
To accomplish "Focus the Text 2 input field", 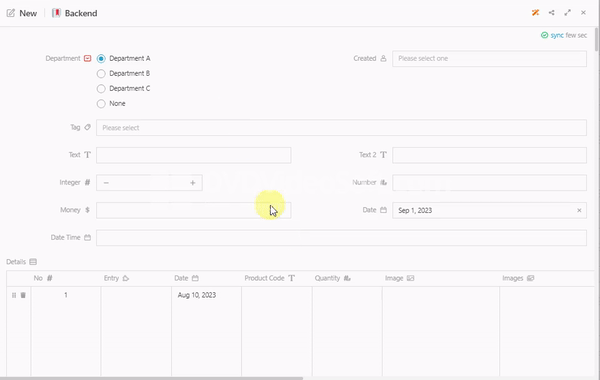I will point(489,155).
